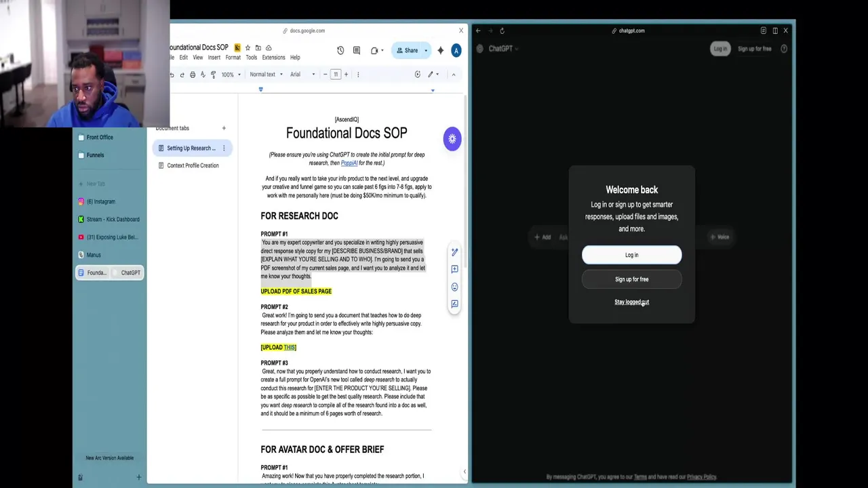Open the Tools menu in Docs
868x488 pixels.
click(252, 58)
